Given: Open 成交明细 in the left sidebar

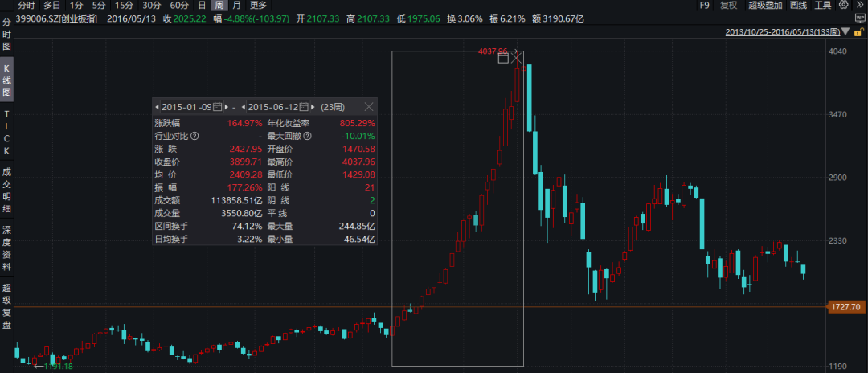Looking at the screenshot, I should [x=6, y=190].
